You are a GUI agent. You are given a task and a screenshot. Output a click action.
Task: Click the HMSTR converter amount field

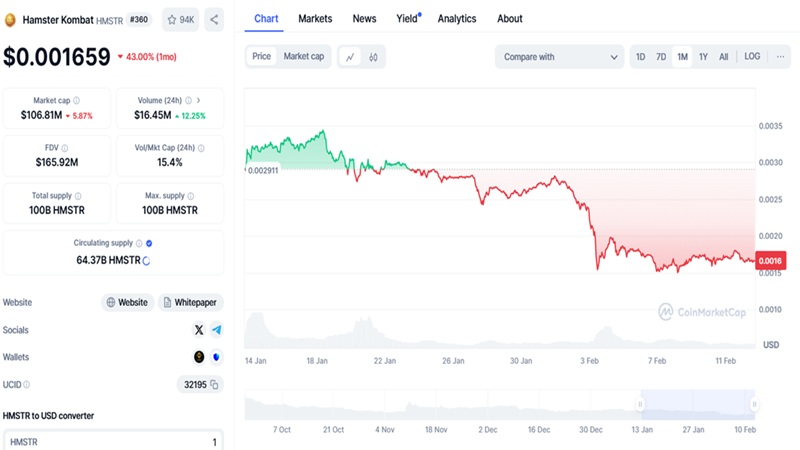coord(112,441)
